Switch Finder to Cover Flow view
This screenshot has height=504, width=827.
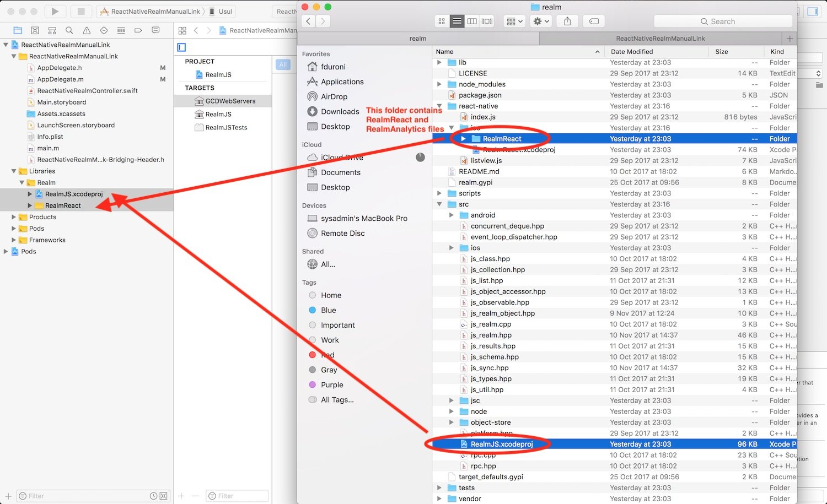click(487, 21)
